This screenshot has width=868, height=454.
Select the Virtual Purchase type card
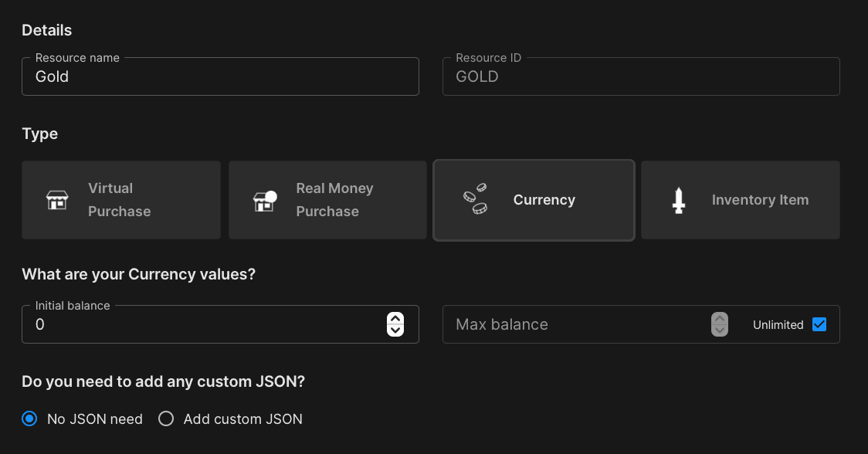click(121, 200)
